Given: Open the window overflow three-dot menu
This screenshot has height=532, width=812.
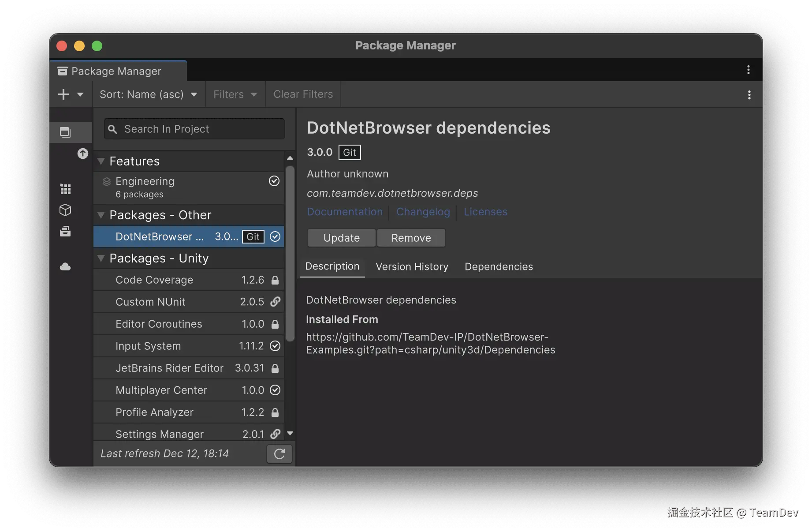Looking at the screenshot, I should tap(748, 70).
